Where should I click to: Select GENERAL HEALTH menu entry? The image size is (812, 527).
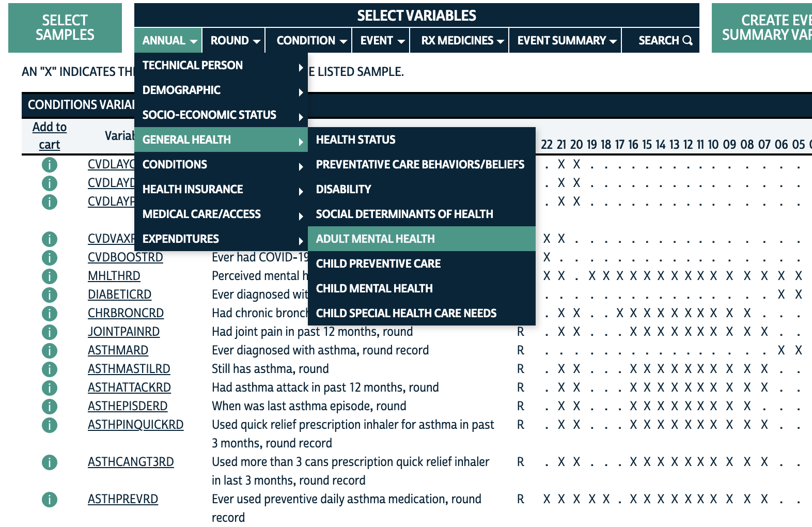point(221,139)
